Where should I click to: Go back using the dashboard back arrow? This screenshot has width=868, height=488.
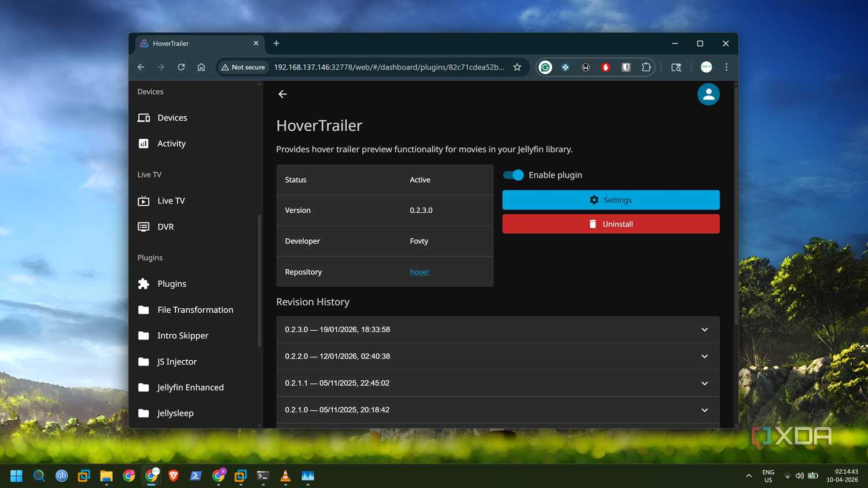(x=282, y=94)
